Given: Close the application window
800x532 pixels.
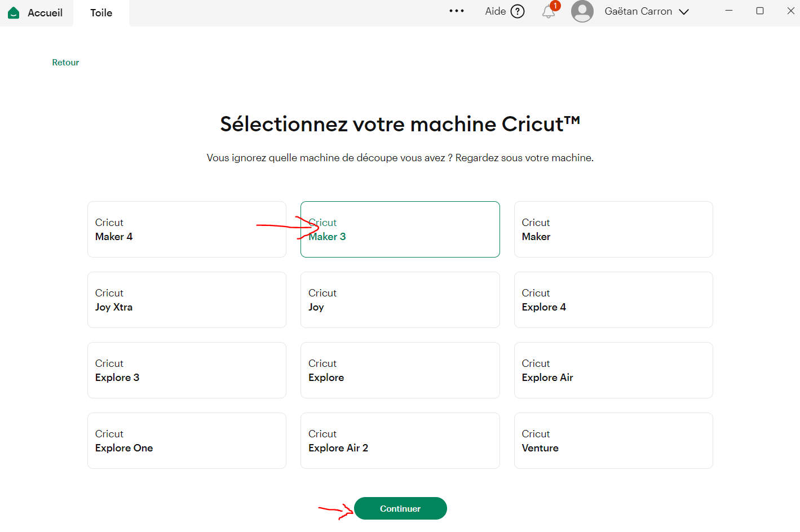Looking at the screenshot, I should (x=790, y=11).
